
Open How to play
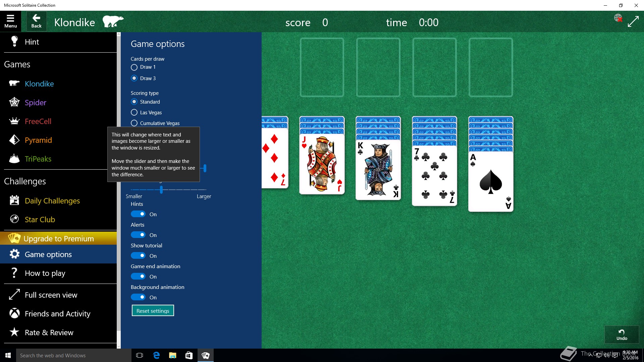[x=58, y=273]
